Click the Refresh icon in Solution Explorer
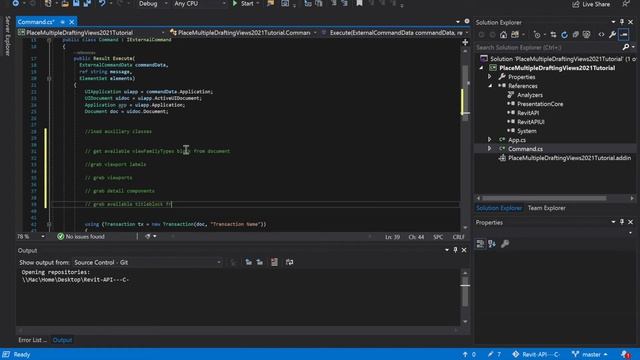 pyautogui.click(x=564, y=35)
